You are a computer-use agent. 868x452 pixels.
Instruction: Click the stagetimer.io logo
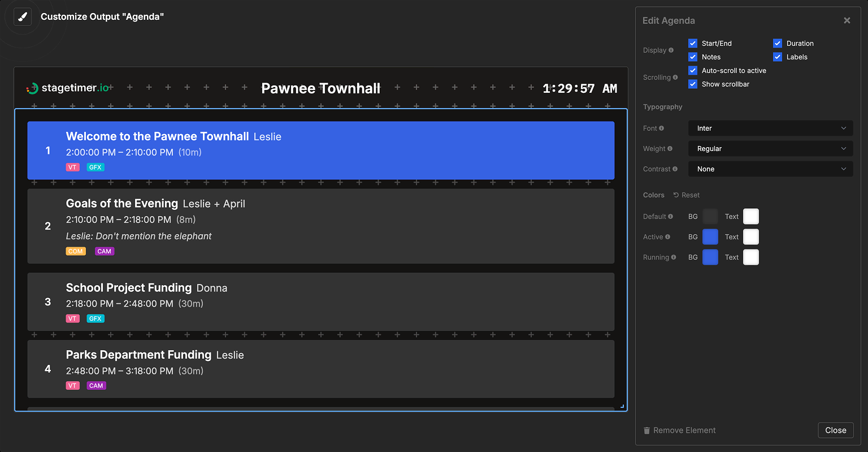coord(67,88)
